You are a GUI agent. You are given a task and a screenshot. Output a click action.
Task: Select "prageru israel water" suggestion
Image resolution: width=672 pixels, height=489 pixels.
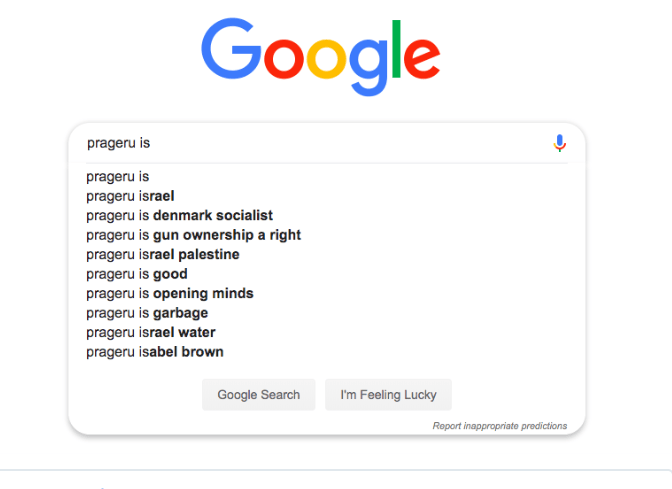point(150,332)
